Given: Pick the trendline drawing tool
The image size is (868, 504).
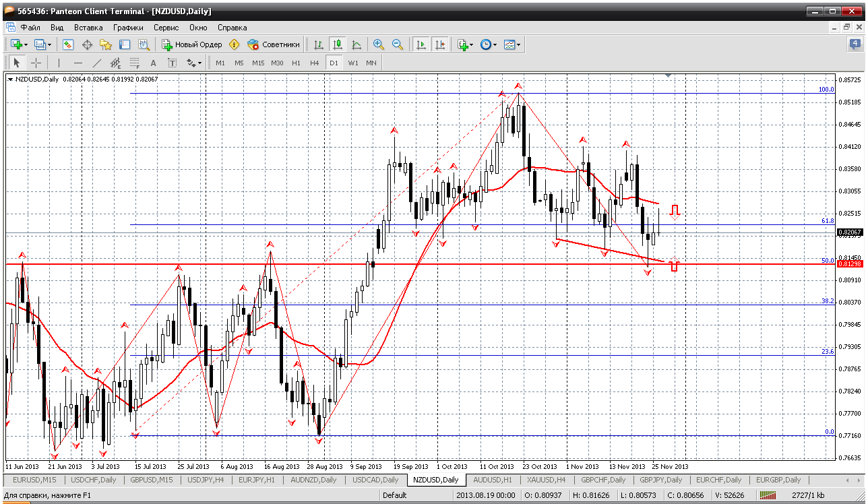Looking at the screenshot, I should click(96, 63).
